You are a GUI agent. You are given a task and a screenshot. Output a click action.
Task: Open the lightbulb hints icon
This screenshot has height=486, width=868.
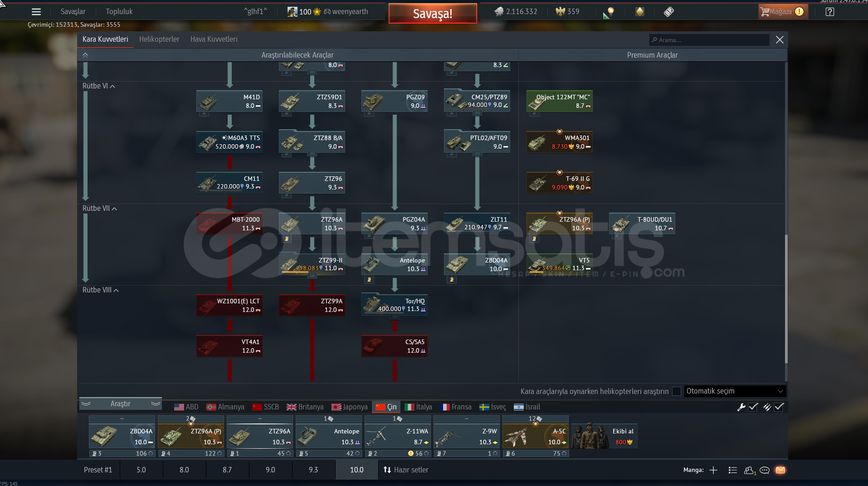coord(610,12)
